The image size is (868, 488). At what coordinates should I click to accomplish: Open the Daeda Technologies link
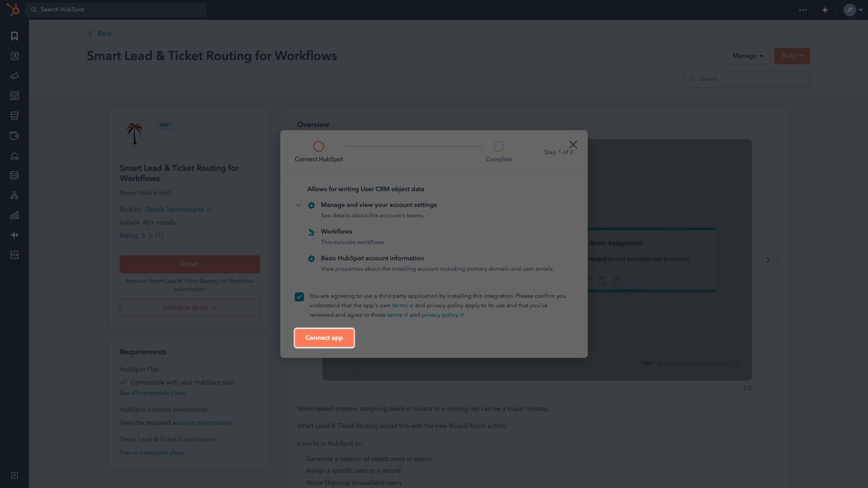tap(178, 209)
